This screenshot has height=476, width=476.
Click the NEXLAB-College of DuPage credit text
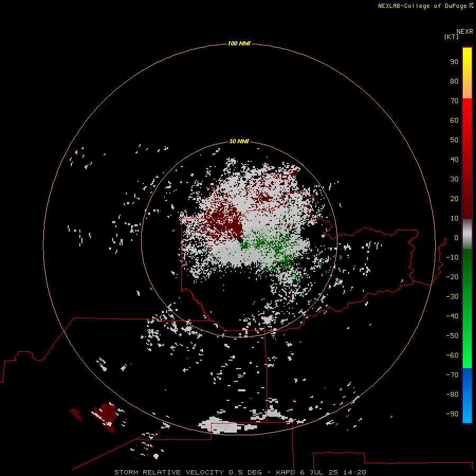[x=423, y=6]
